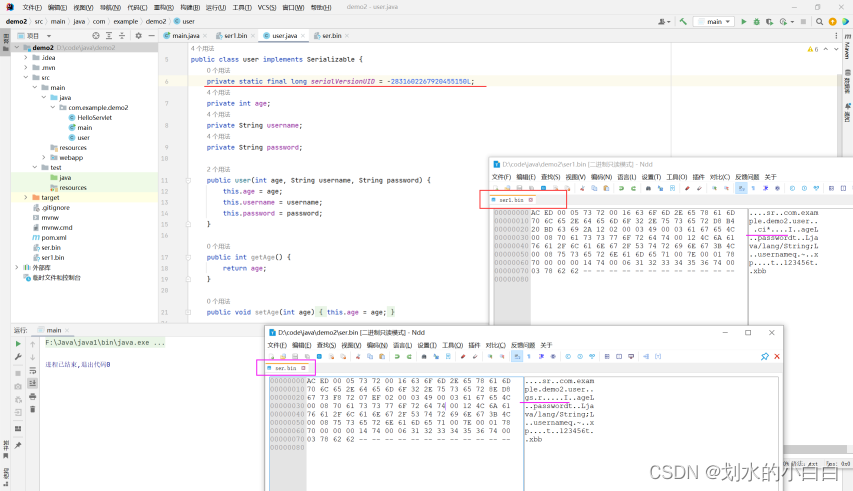The width and height of the screenshot is (853, 491).
Task: Run with coverage icon in top toolbar
Action: (769, 22)
